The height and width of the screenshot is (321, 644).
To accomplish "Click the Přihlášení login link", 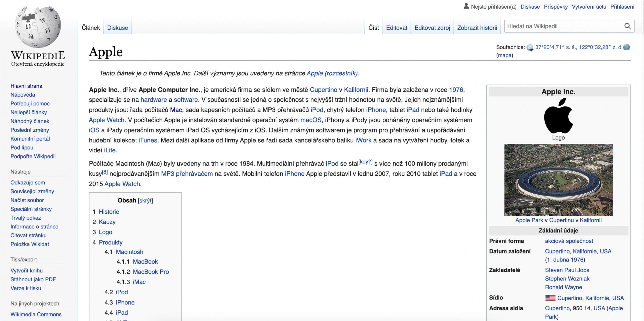I will click(622, 7).
